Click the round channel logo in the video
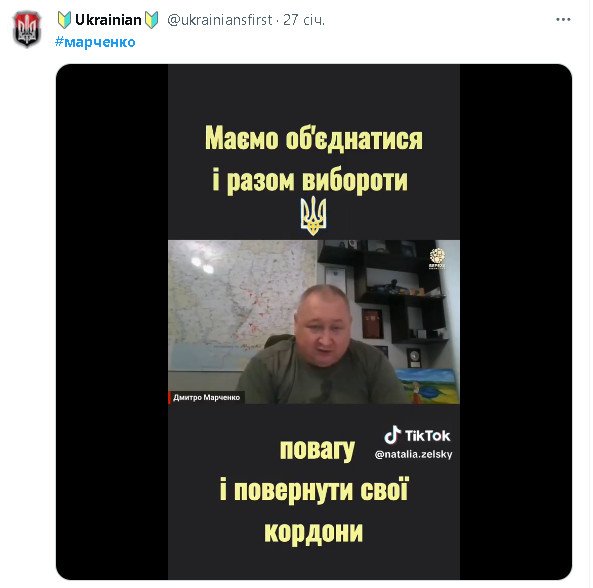Image resolution: width=593 pixels, height=588 pixels. pyautogui.click(x=437, y=258)
